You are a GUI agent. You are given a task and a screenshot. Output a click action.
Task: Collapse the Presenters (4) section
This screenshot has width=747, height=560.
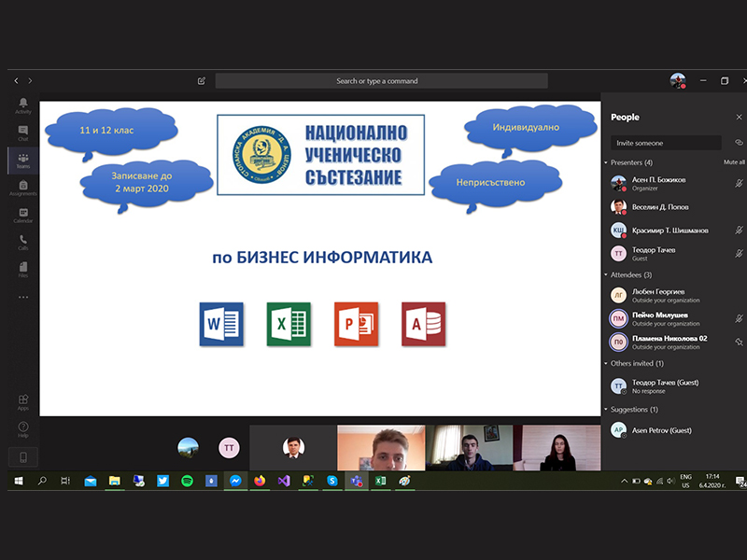click(606, 162)
